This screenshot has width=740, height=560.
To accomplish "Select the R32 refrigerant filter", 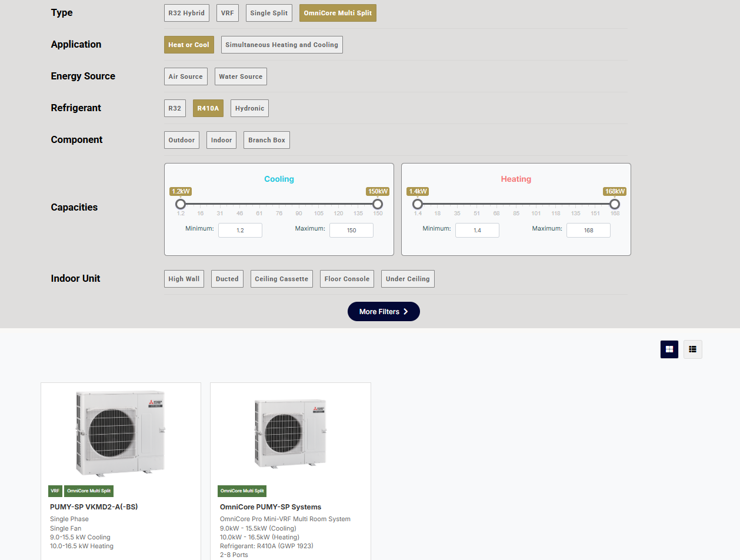I will pos(175,108).
